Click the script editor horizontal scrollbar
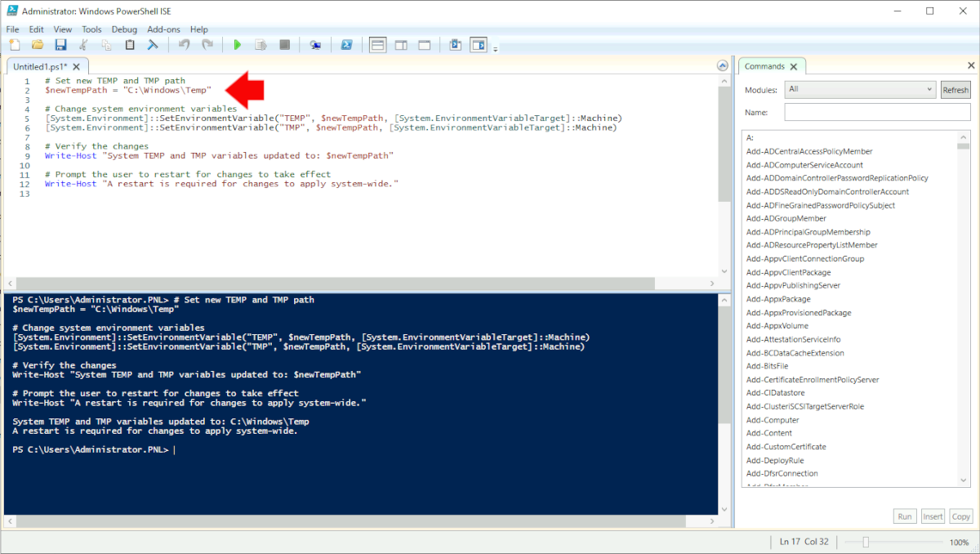 click(336, 284)
